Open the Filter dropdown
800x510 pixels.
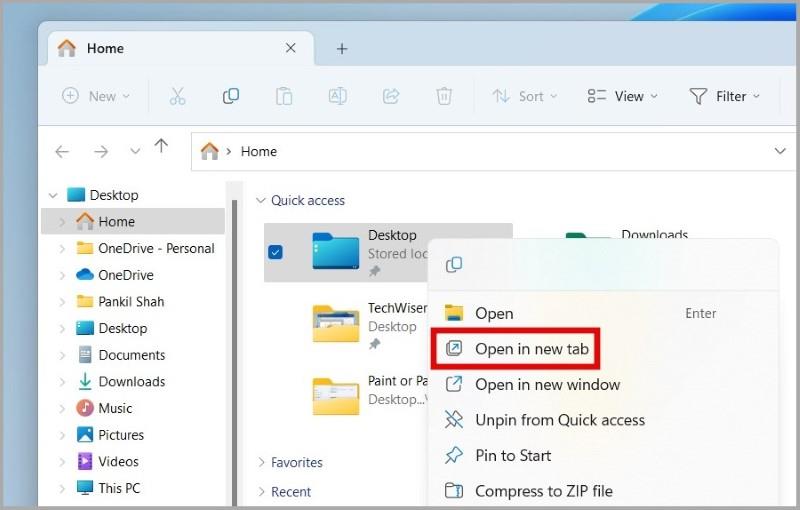724,96
